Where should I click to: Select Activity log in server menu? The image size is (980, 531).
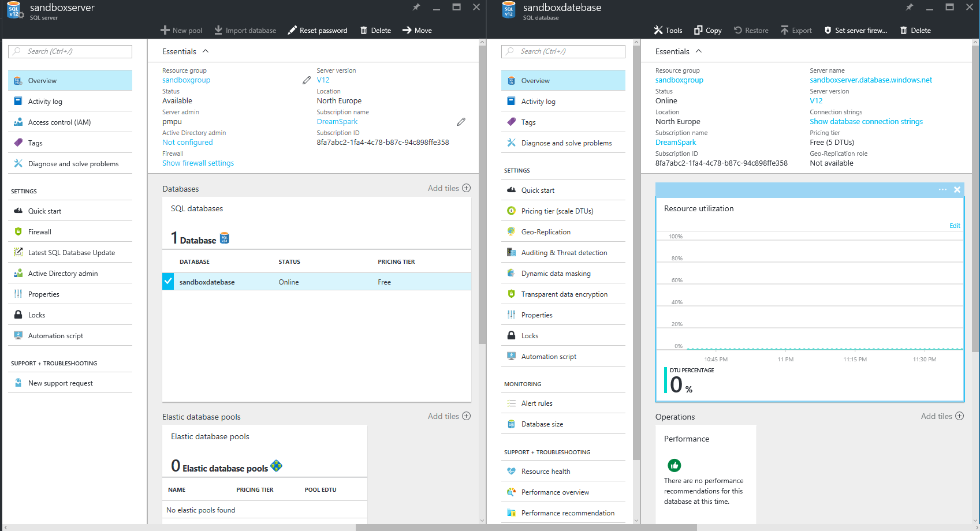coord(70,102)
